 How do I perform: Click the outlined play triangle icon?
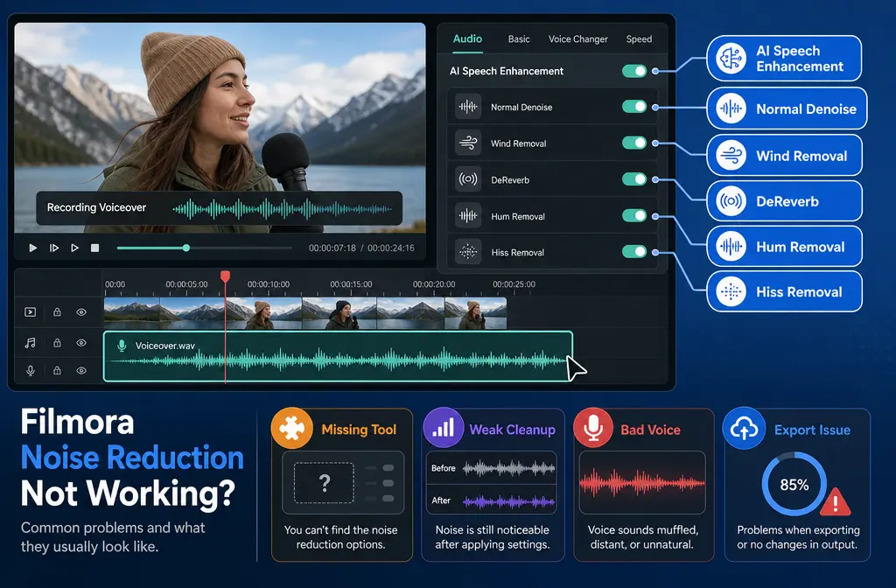(x=74, y=248)
